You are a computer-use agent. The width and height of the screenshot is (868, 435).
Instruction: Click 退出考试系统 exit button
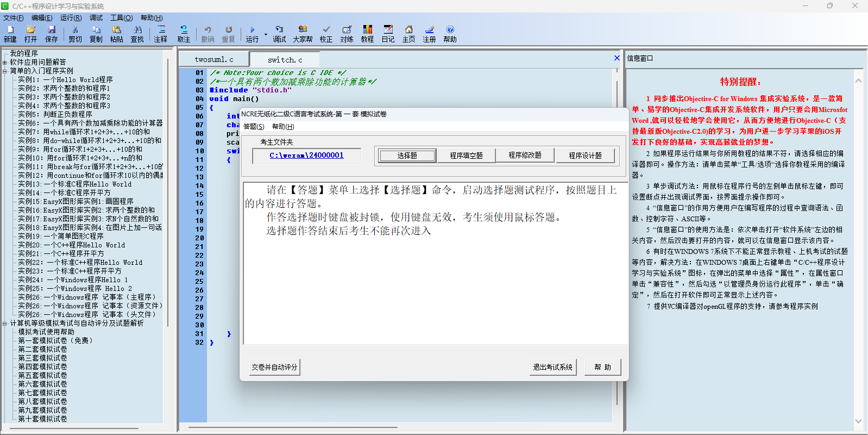click(552, 367)
